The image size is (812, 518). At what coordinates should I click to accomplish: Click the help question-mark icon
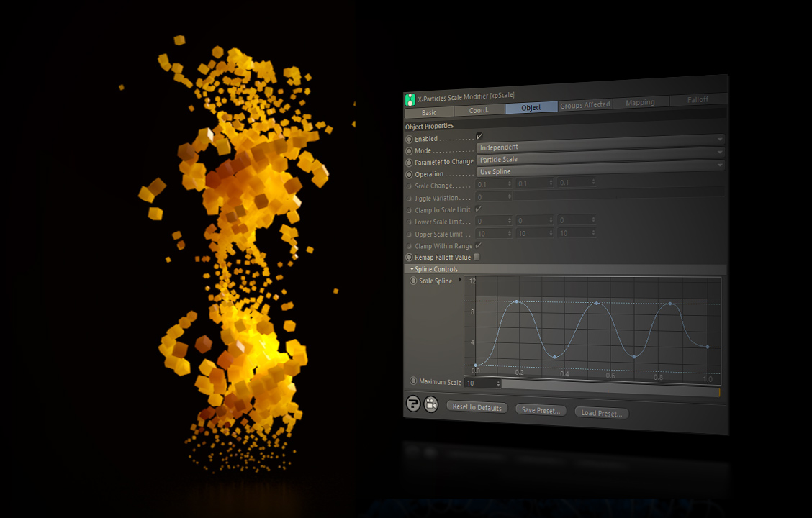(x=413, y=404)
